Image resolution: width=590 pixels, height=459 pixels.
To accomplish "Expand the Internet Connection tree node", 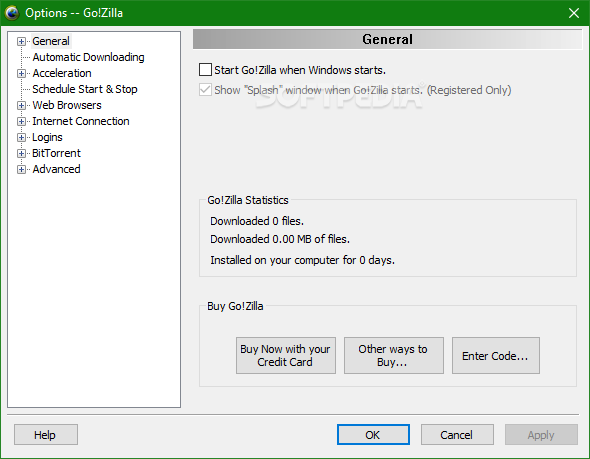I will coord(21,122).
